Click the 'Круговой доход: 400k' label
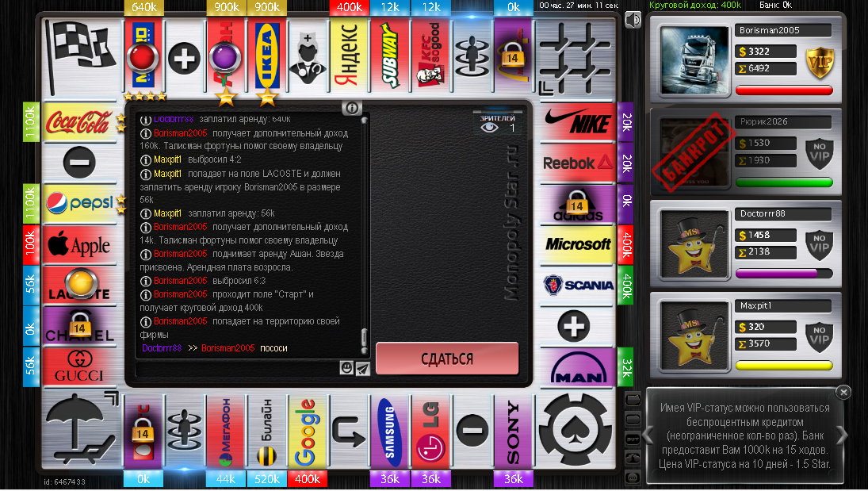 [694, 5]
